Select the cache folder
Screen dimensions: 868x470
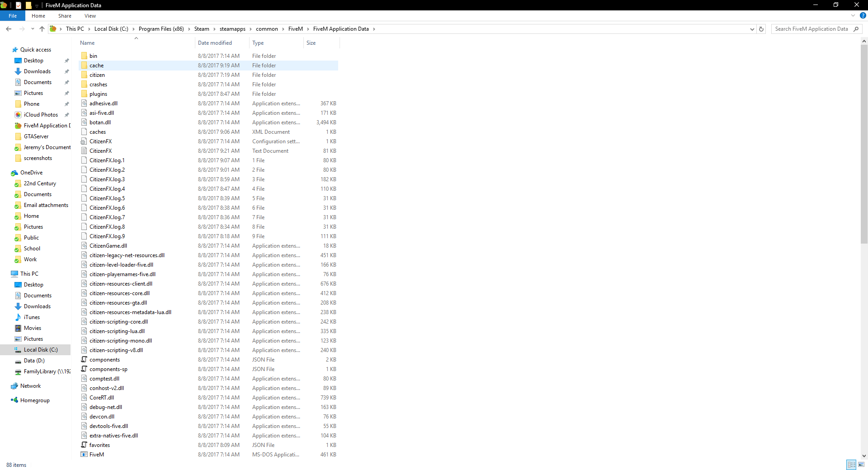(x=208, y=66)
